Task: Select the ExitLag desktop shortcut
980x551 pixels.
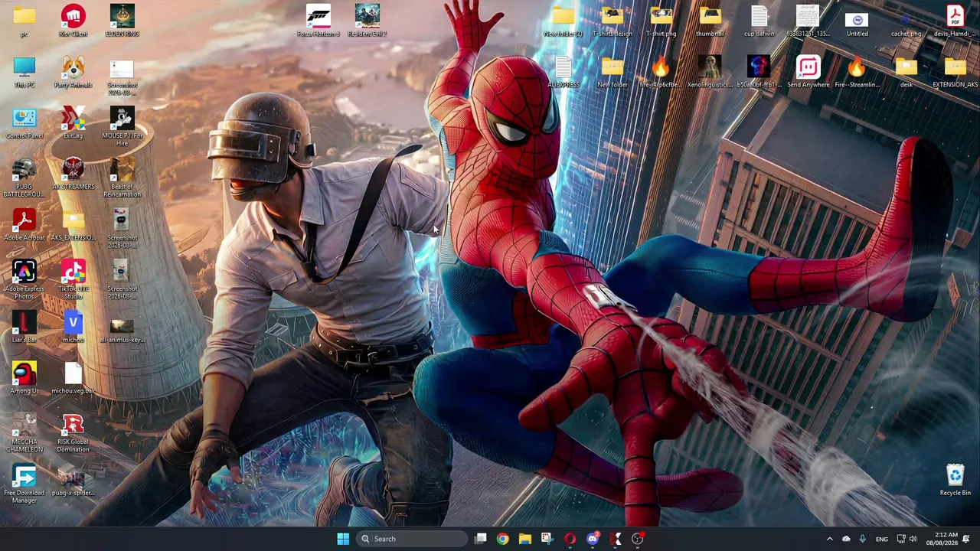Action: coord(73,123)
